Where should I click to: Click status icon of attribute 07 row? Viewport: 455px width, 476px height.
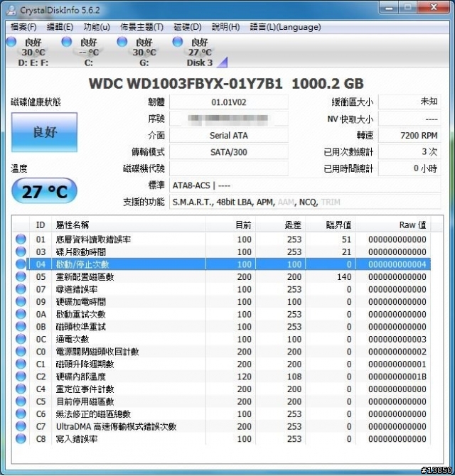pos(21,288)
